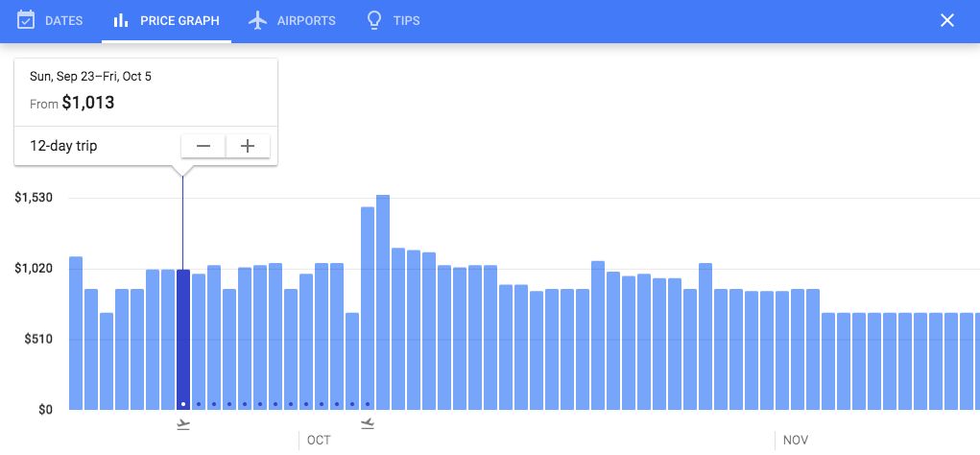This screenshot has width=980, height=455.
Task: Click the lightbulb icon on Tips tab
Action: [x=374, y=20]
